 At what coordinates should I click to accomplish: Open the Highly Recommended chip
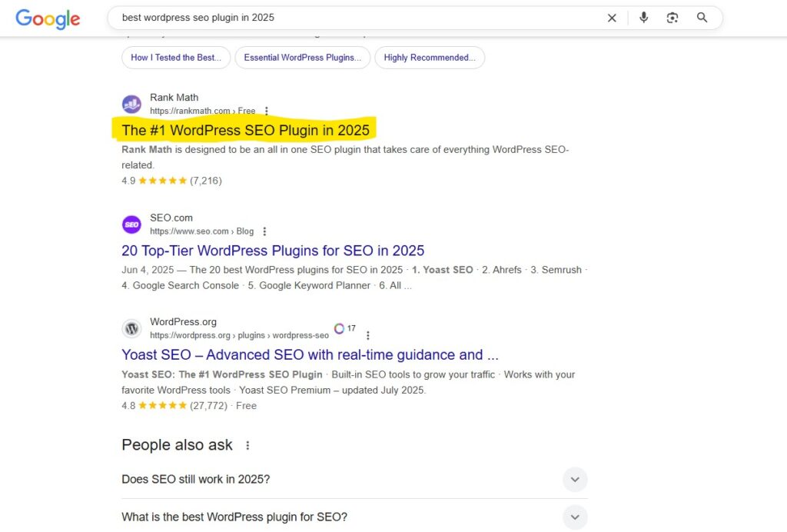(430, 58)
